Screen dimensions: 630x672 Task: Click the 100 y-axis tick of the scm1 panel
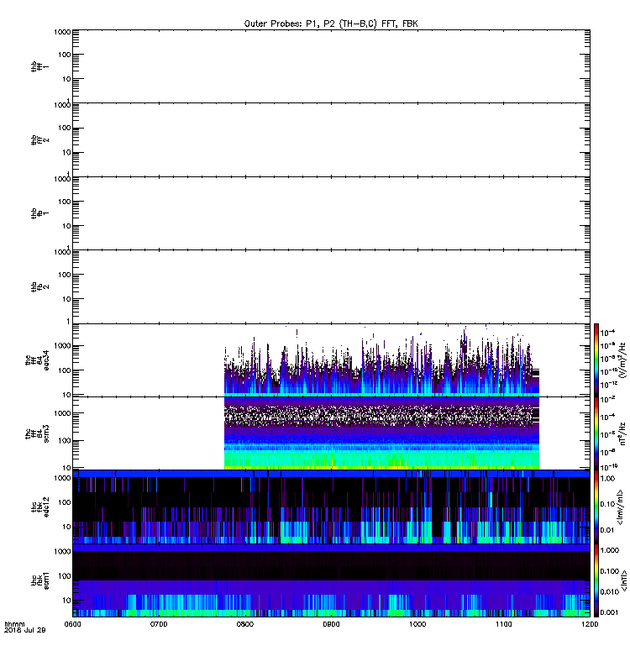(x=65, y=576)
